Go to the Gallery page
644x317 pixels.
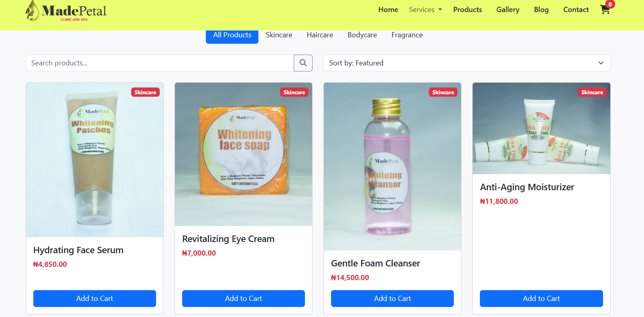click(x=508, y=10)
